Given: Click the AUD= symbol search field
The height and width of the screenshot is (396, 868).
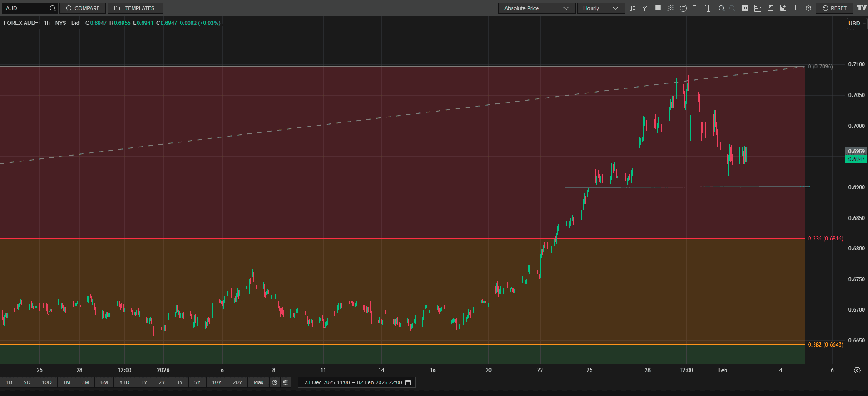Looking at the screenshot, I should click(x=26, y=8).
